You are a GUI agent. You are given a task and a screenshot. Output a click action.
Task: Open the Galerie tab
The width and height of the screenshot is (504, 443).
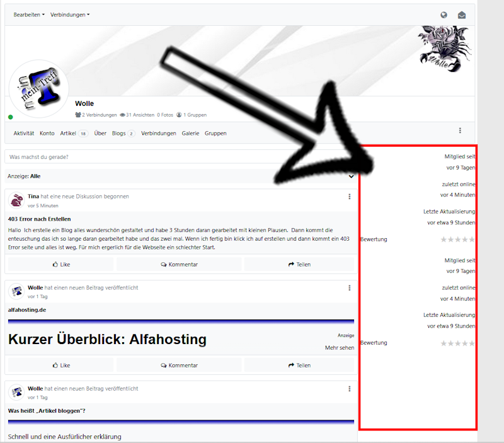pyautogui.click(x=190, y=134)
